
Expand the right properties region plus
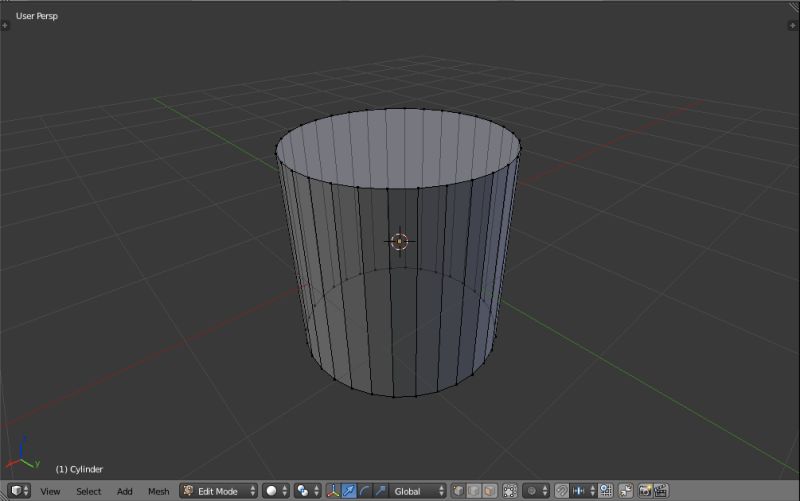[792, 24]
